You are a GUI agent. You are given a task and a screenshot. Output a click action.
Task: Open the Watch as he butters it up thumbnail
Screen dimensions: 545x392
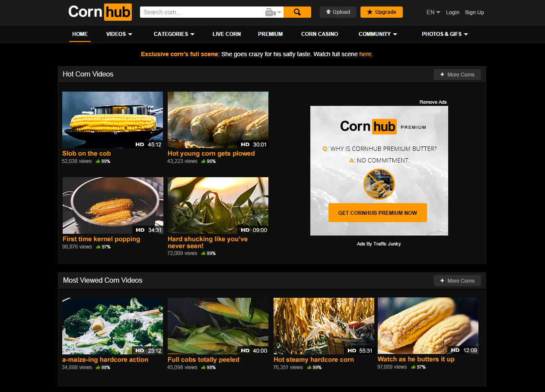tap(428, 325)
